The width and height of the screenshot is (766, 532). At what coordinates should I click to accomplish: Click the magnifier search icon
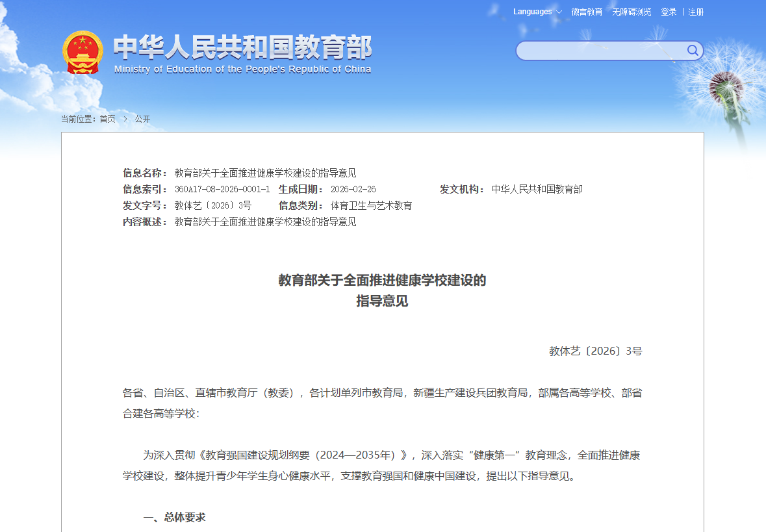tap(693, 51)
